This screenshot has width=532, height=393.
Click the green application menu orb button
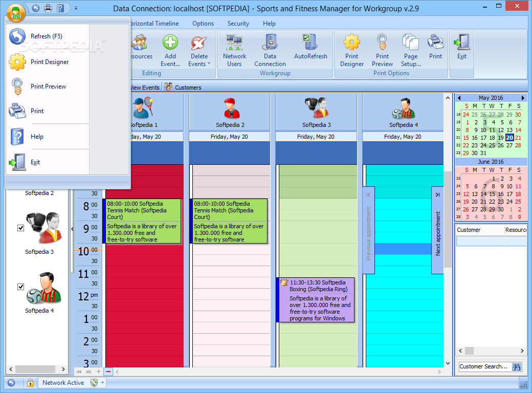click(x=16, y=12)
